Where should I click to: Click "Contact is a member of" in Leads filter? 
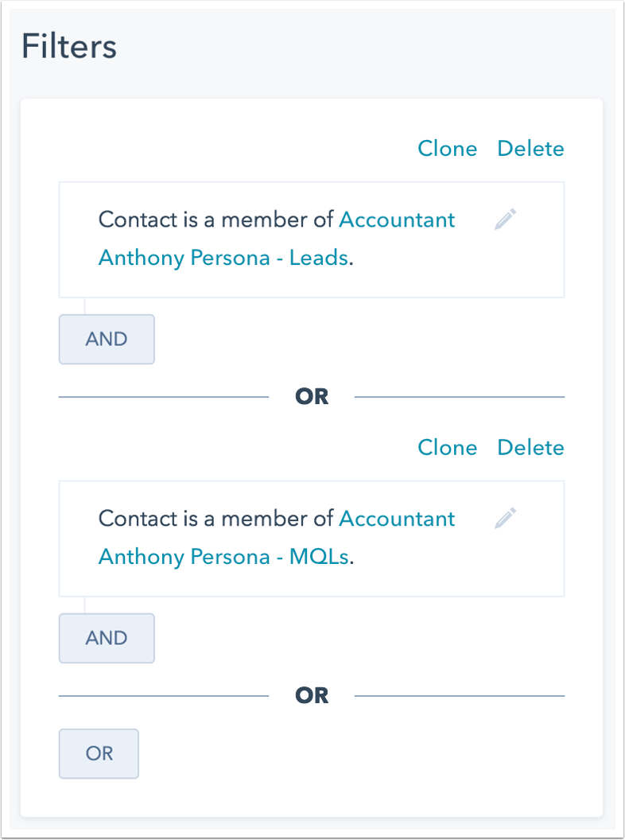click(x=215, y=220)
